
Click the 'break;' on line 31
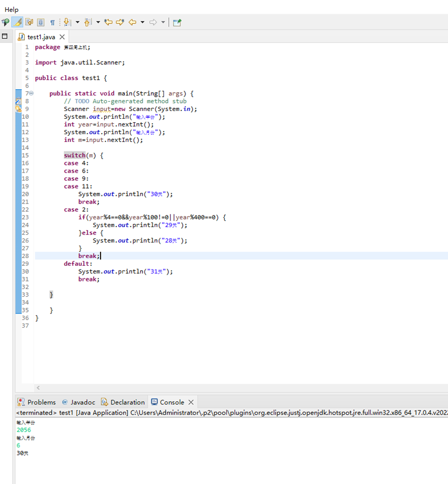(x=89, y=279)
